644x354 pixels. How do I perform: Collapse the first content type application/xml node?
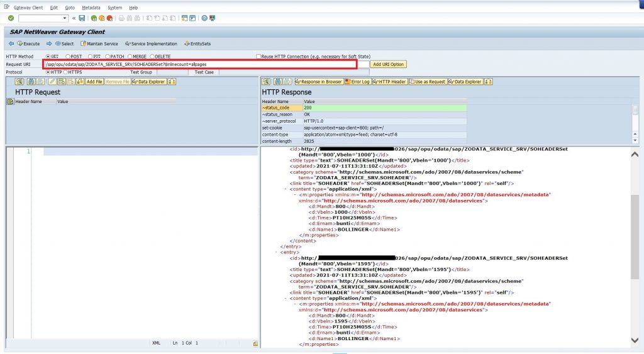[286, 189]
